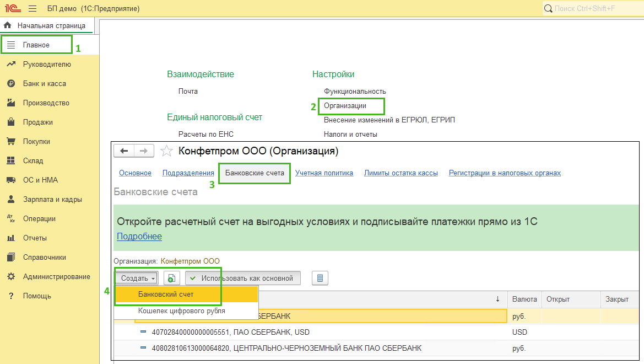The width and height of the screenshot is (644, 364).
Task: Click the Зарплата и кадры person icon
Action: tap(11, 199)
